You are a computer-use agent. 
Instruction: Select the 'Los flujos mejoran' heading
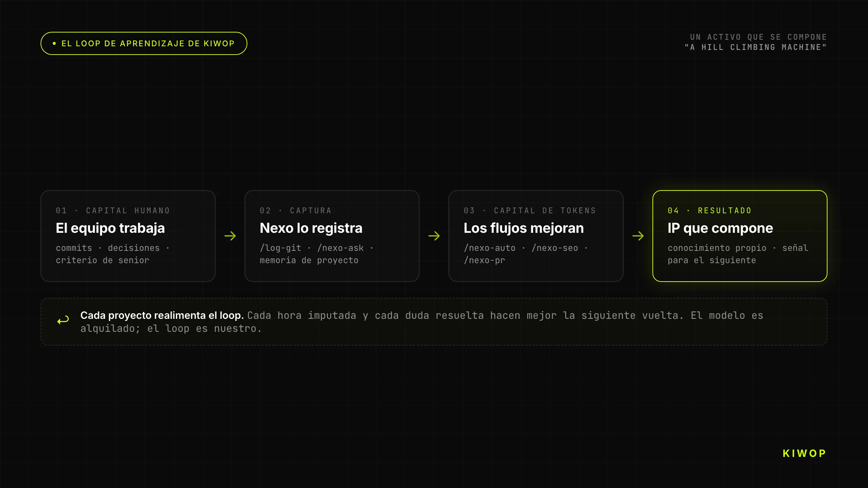[524, 228]
